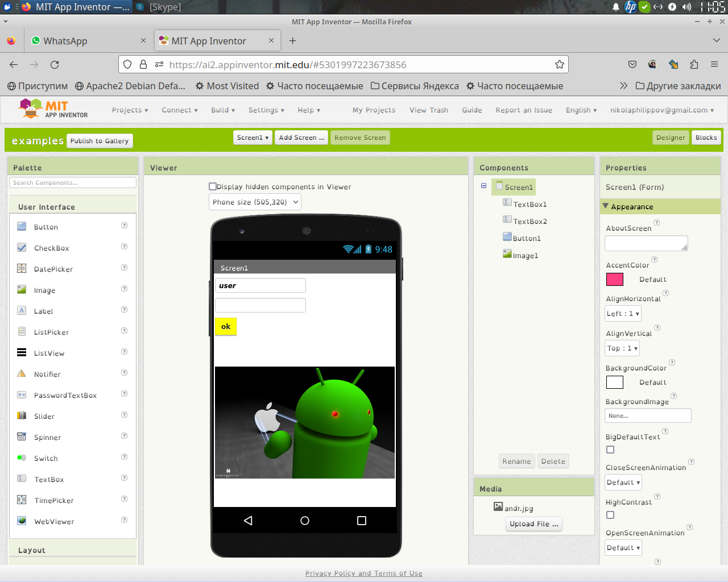Rename the selected component
This screenshot has width=728, height=582.
pyautogui.click(x=516, y=462)
